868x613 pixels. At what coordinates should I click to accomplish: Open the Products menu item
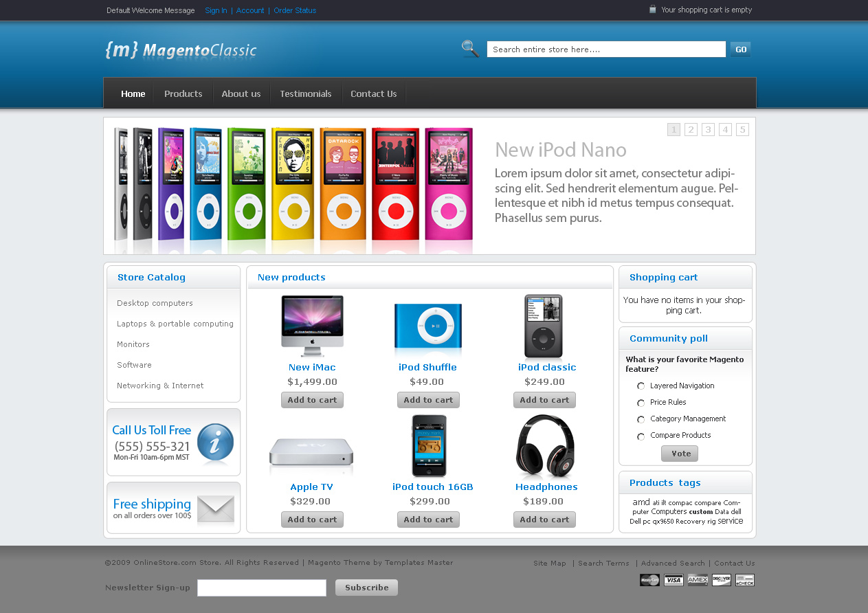click(183, 93)
